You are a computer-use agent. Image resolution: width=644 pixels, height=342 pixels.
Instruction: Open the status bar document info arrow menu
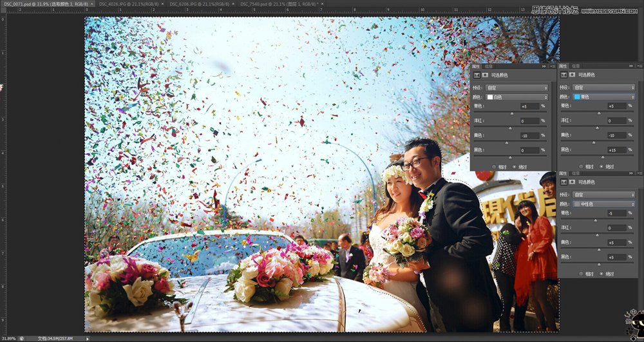88,339
